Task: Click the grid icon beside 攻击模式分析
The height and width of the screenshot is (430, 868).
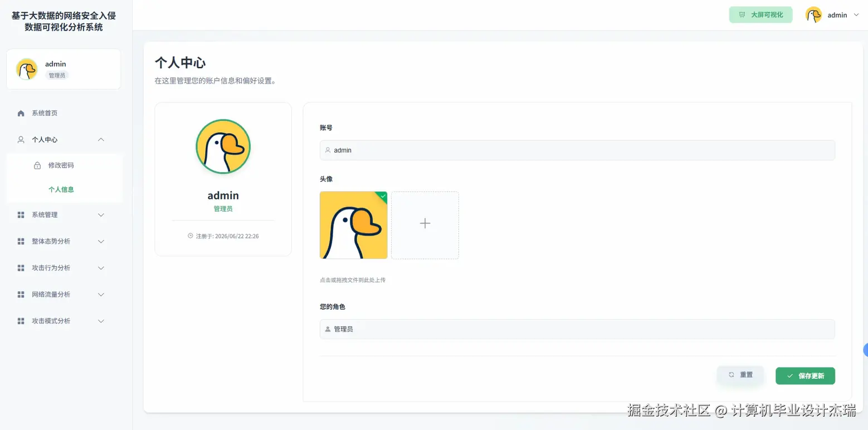Action: (x=21, y=321)
